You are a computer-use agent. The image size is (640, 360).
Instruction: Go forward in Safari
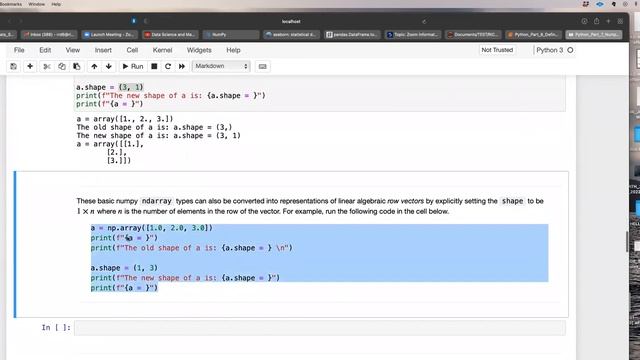20,21
